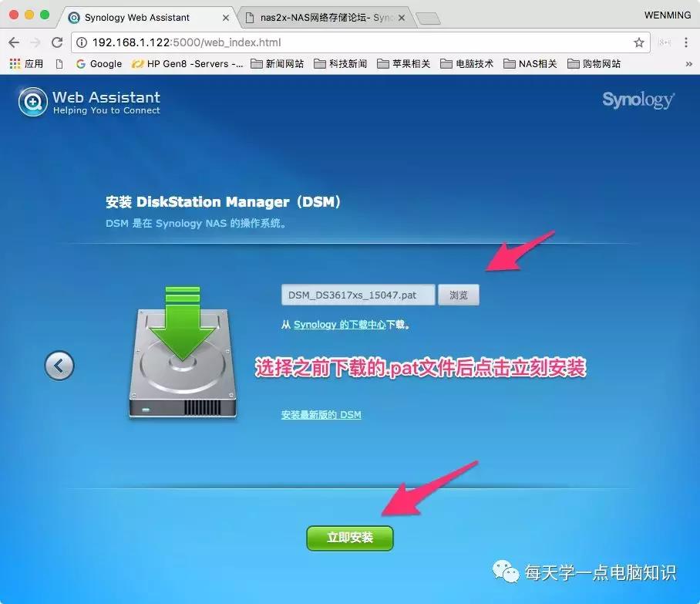This screenshot has width=700, height=604.
Task: Click the 浏览 browse button
Action: [459, 295]
